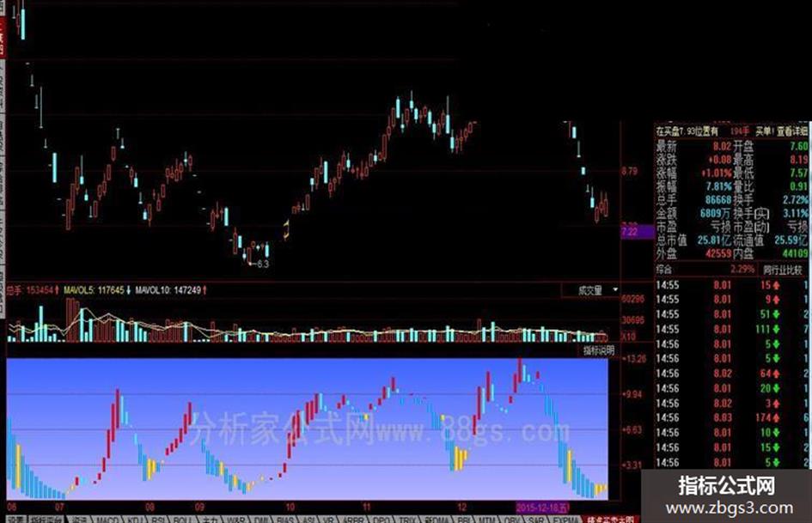The image size is (812, 523).
Task: Switch to the MACD indicator tab
Action: click(107, 519)
